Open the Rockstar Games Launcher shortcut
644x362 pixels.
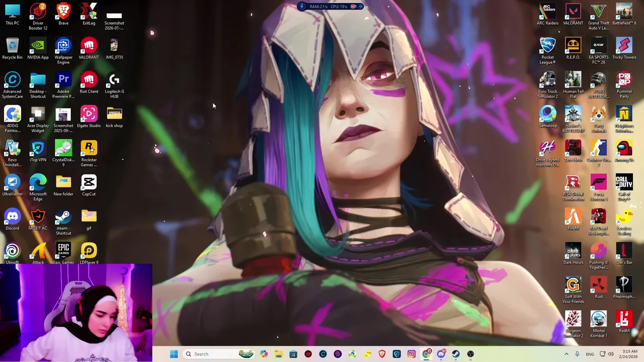[89, 153]
